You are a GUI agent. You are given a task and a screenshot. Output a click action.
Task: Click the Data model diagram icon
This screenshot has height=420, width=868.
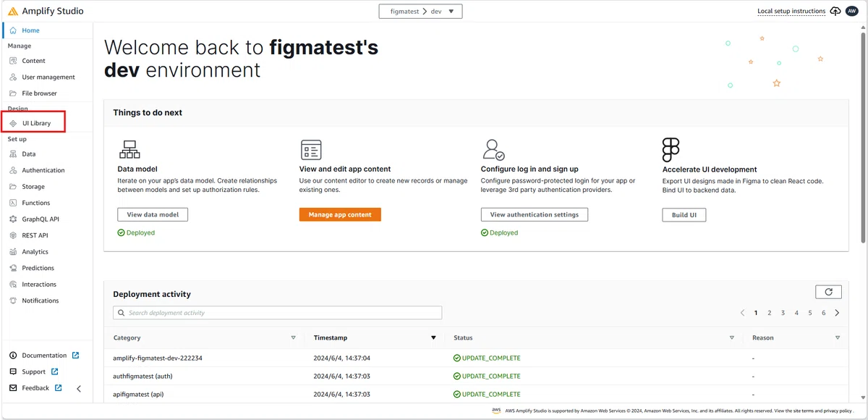click(129, 150)
